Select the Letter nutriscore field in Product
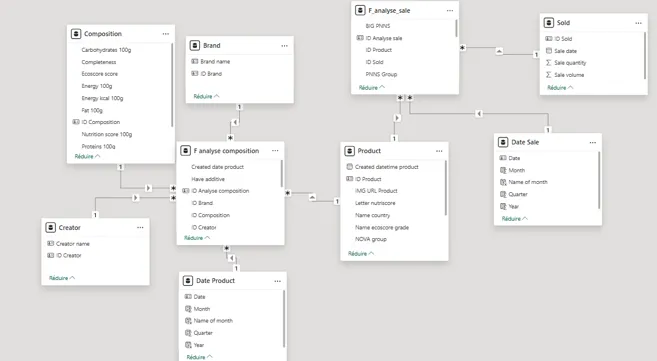 (375, 203)
